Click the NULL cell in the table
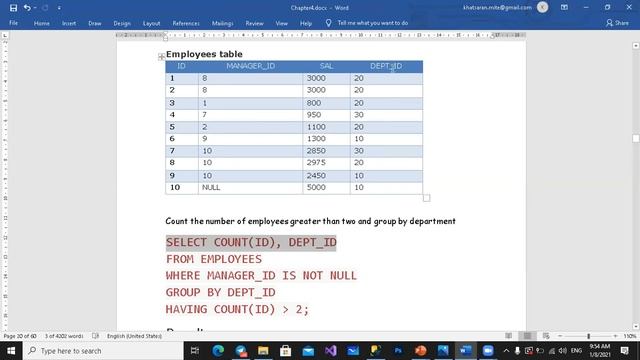The height and width of the screenshot is (360, 640). 250,187
